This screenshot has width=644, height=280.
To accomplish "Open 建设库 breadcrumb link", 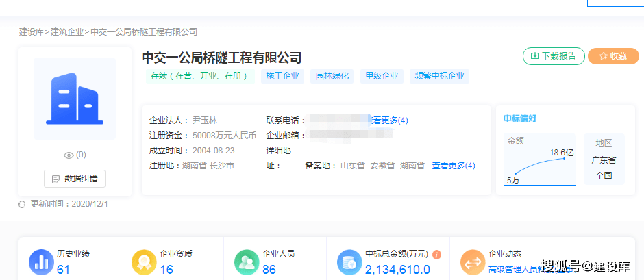I will (32, 32).
